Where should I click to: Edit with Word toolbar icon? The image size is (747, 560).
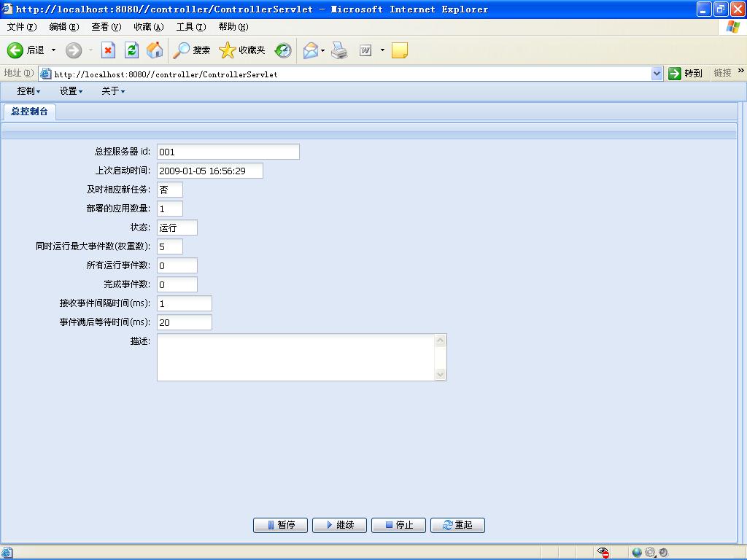[365, 50]
